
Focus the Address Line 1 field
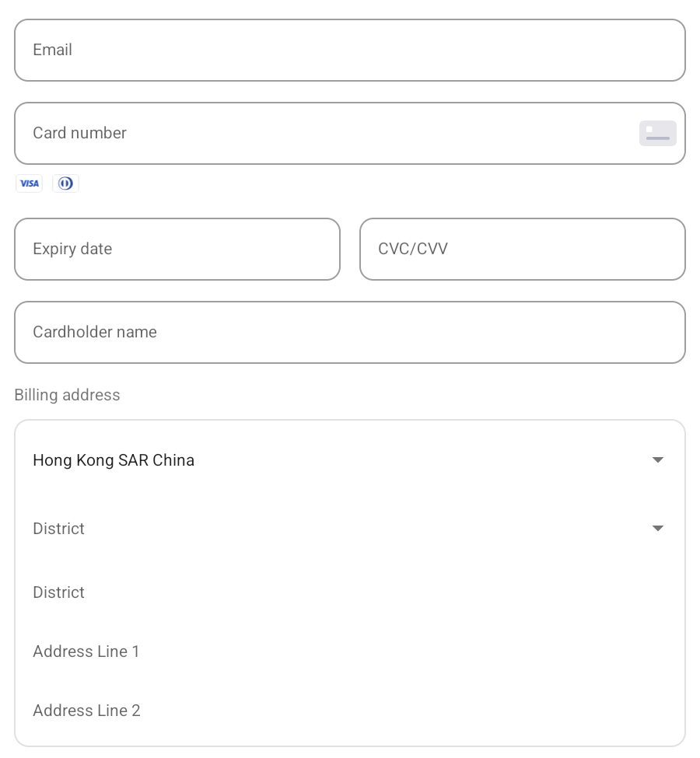click(350, 651)
